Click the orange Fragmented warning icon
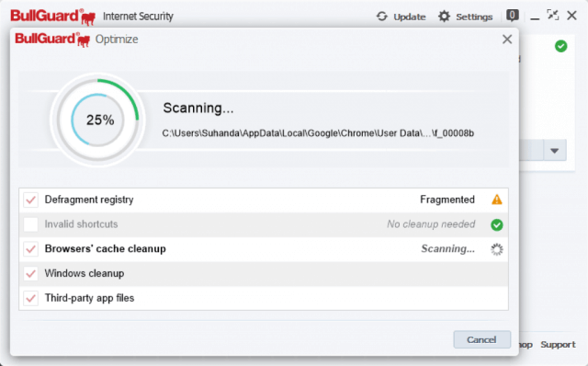 tap(497, 200)
